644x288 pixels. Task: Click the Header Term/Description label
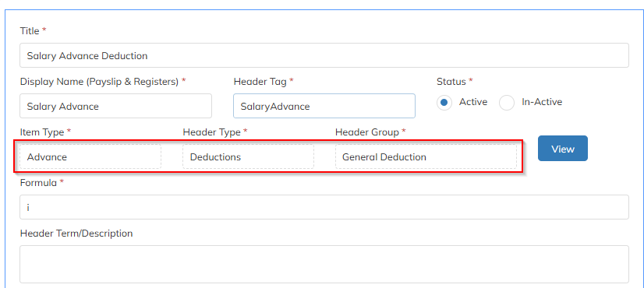click(x=76, y=234)
